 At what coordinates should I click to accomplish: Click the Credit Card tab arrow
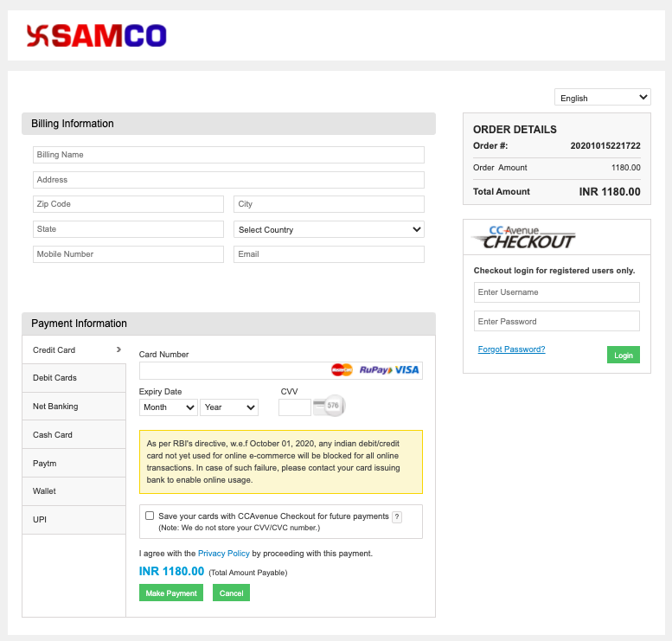(118, 349)
